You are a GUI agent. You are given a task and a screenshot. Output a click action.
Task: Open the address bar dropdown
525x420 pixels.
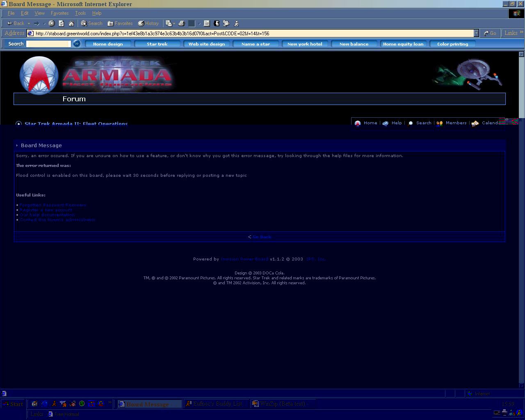[476, 33]
